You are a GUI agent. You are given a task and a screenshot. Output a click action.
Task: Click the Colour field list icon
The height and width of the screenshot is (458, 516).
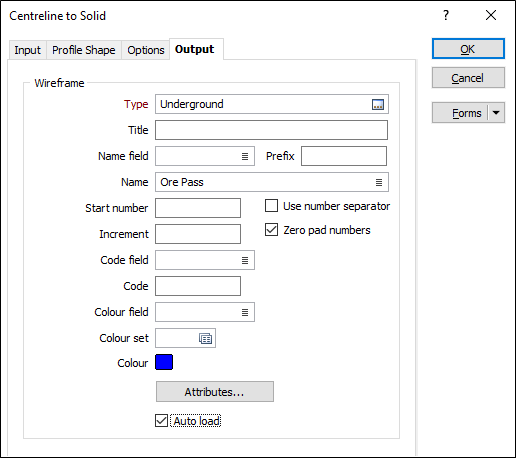(245, 312)
